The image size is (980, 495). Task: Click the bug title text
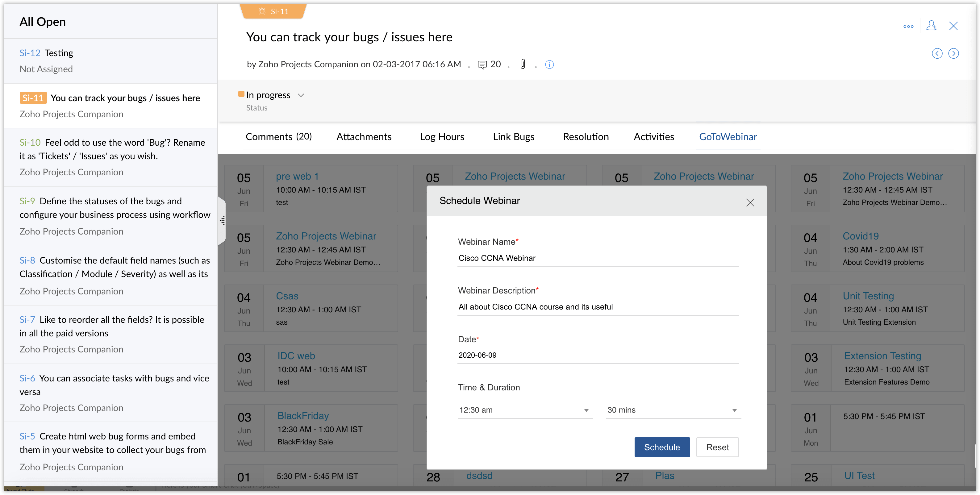click(349, 37)
